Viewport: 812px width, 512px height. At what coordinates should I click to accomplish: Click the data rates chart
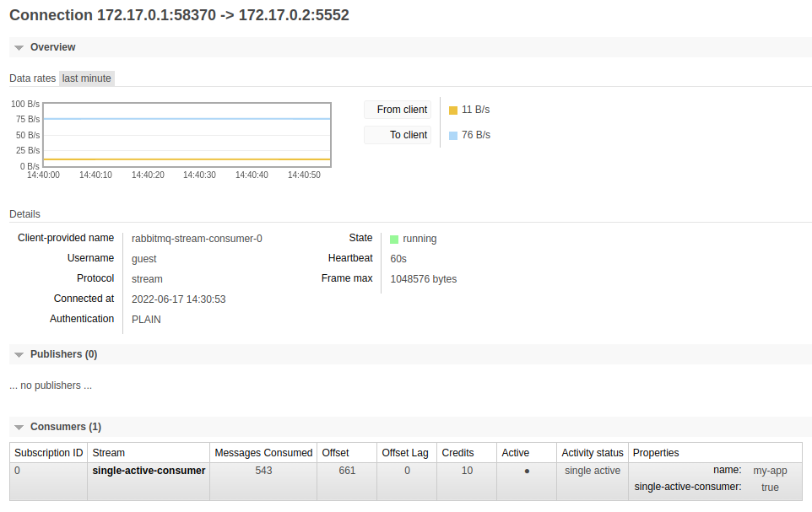187,135
